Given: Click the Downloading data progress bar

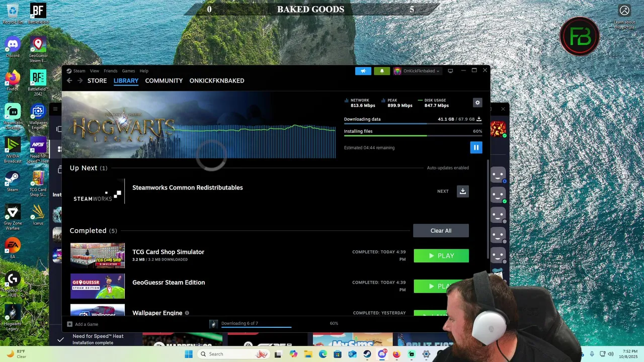Looking at the screenshot, I should tap(413, 124).
